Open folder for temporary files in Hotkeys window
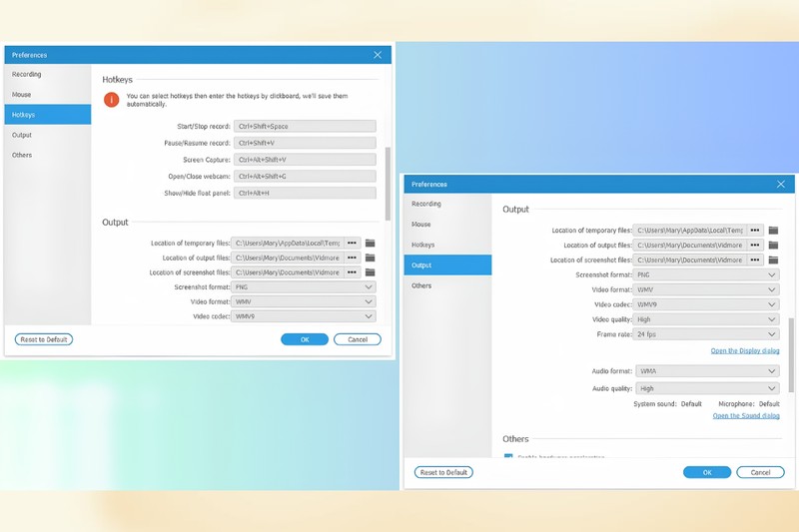This screenshot has height=532, width=799. point(370,243)
